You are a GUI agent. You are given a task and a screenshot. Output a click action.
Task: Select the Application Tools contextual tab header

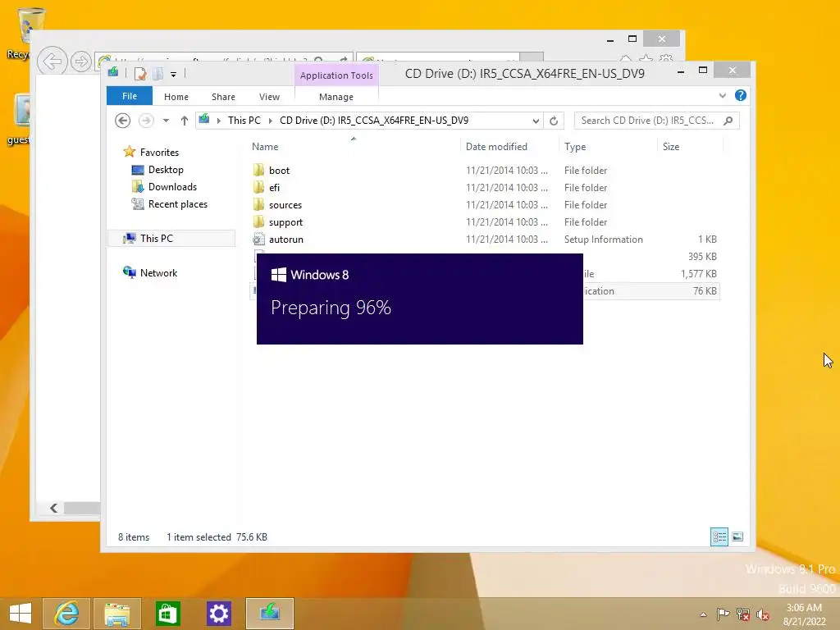tap(336, 75)
